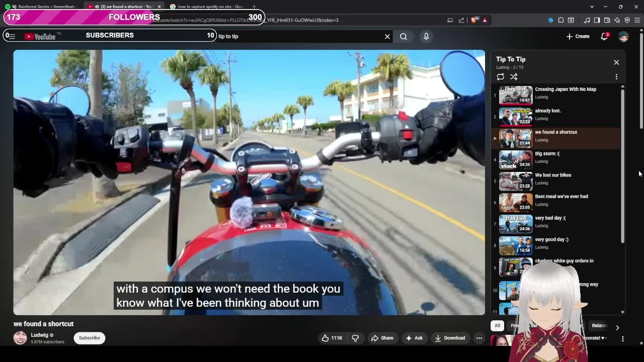Like the video with 111K likes
This screenshot has height=362, width=644.
(x=332, y=338)
